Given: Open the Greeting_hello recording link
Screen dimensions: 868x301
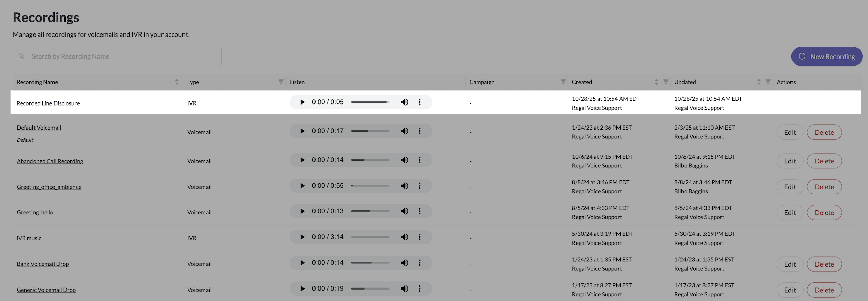Looking at the screenshot, I should pyautogui.click(x=35, y=212).
